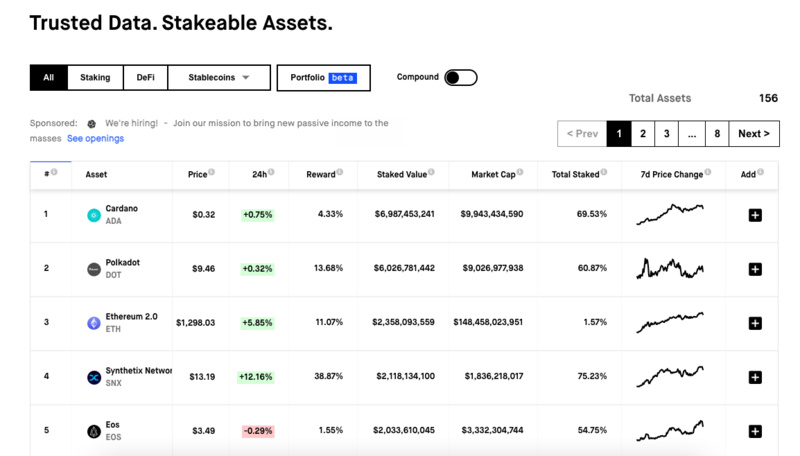Open the Portfolio beta button

tap(323, 77)
